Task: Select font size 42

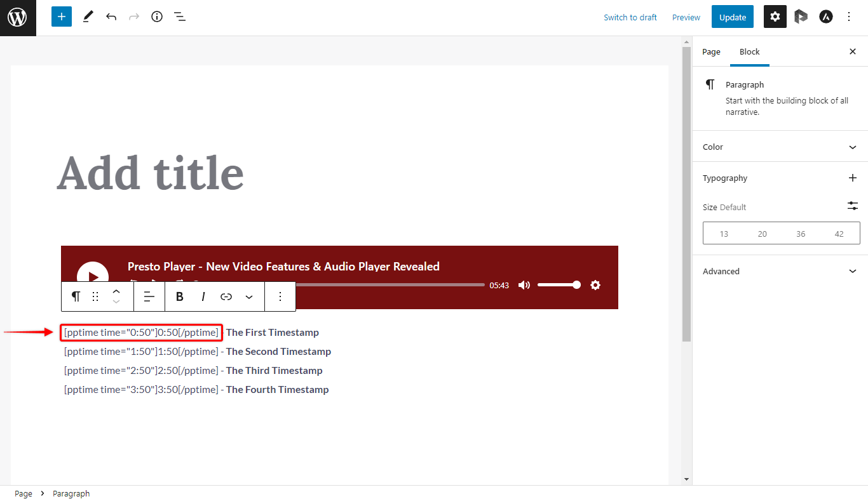Action: click(839, 234)
